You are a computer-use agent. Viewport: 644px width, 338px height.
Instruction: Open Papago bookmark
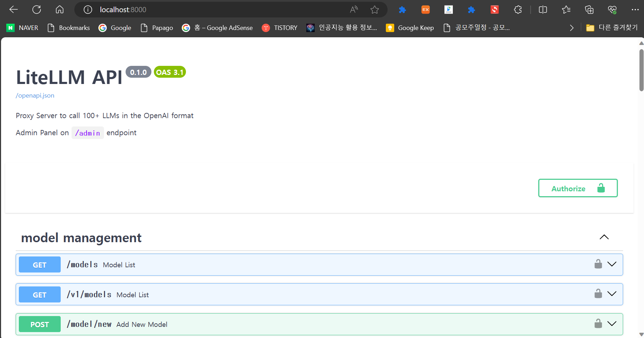click(157, 28)
